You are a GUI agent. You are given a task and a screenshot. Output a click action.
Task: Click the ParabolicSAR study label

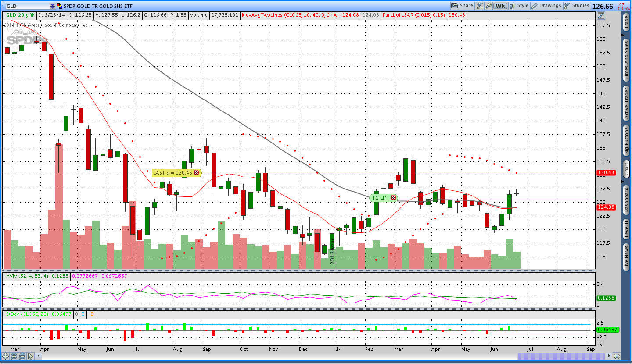pyautogui.click(x=414, y=15)
